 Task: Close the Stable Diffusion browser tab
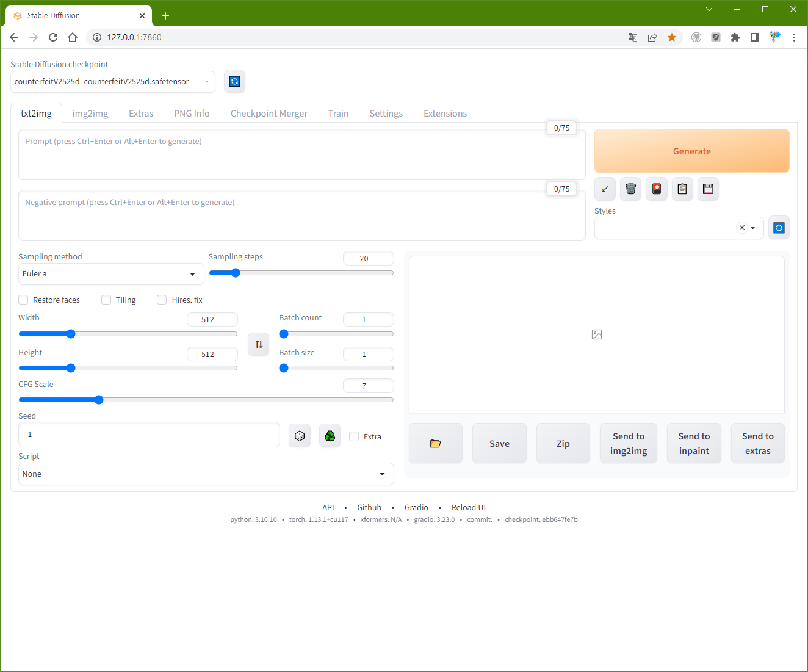click(x=142, y=16)
